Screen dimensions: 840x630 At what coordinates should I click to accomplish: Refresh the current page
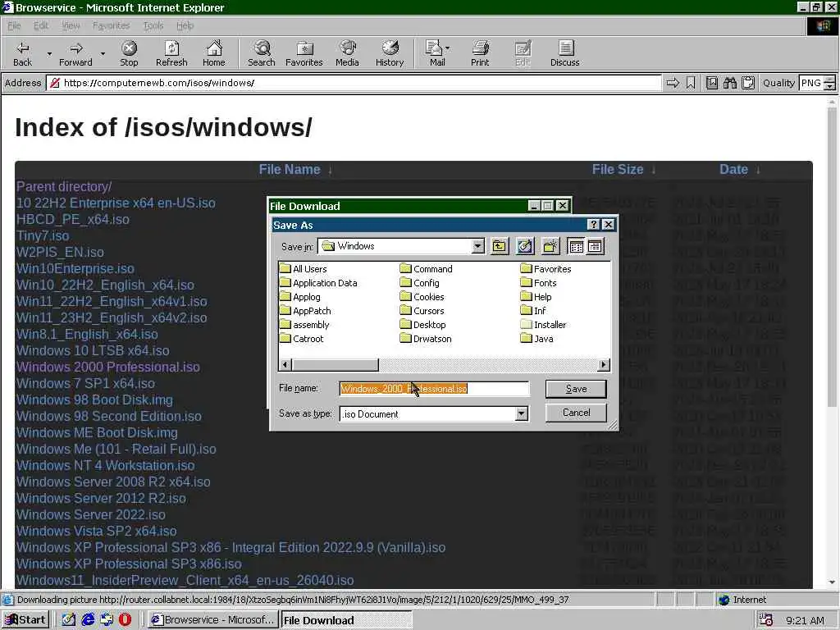click(x=171, y=53)
